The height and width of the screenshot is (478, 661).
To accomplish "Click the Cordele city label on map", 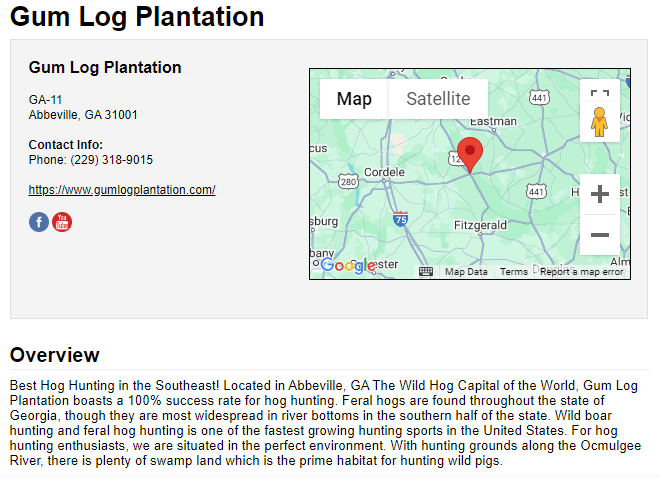I will tap(384, 172).
